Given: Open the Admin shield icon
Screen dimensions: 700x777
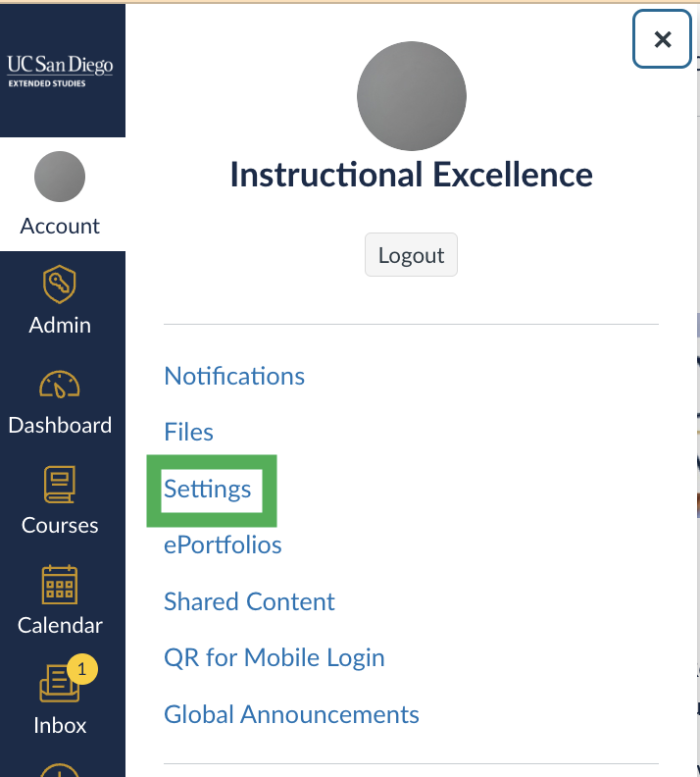Looking at the screenshot, I should (x=61, y=285).
